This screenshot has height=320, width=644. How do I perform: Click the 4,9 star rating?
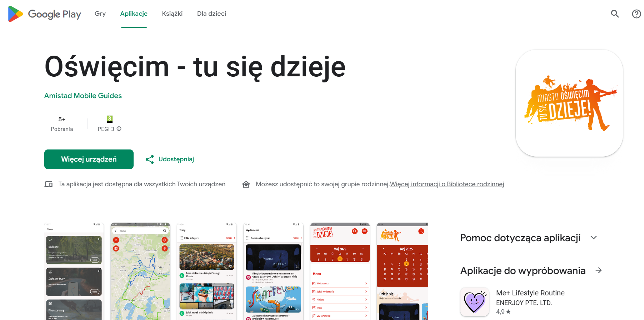[x=503, y=312]
